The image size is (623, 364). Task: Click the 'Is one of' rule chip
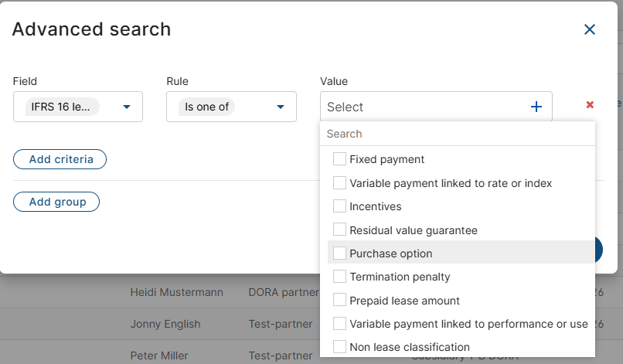[x=206, y=107]
